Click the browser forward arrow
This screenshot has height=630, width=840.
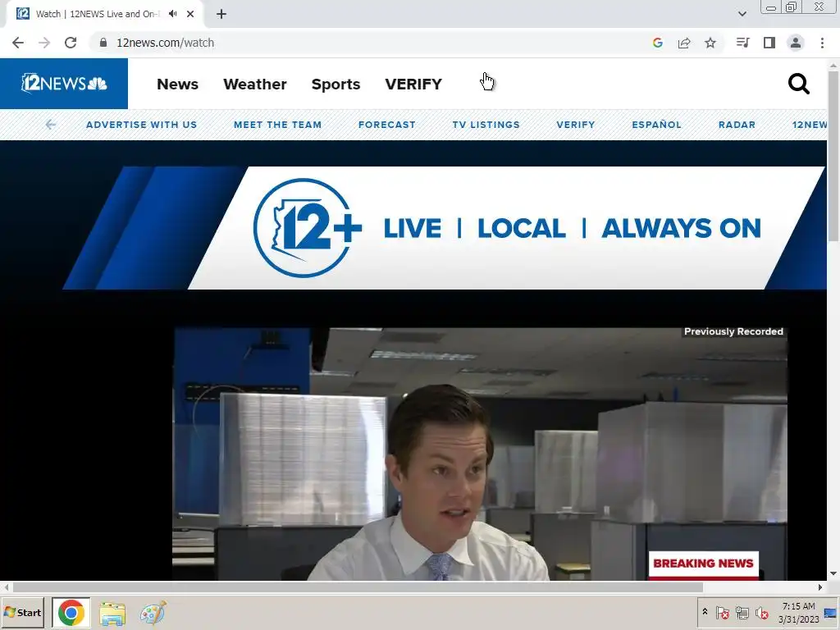pos(44,43)
